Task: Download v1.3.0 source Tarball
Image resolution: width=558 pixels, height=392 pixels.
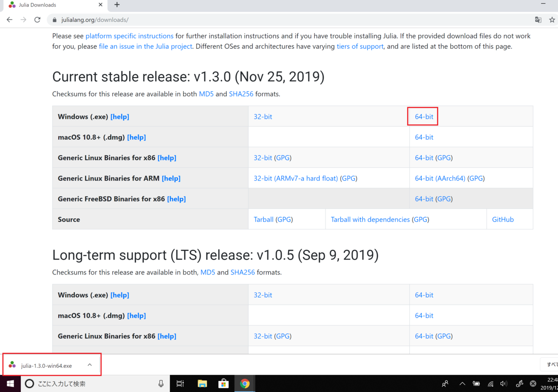Action: coord(264,219)
